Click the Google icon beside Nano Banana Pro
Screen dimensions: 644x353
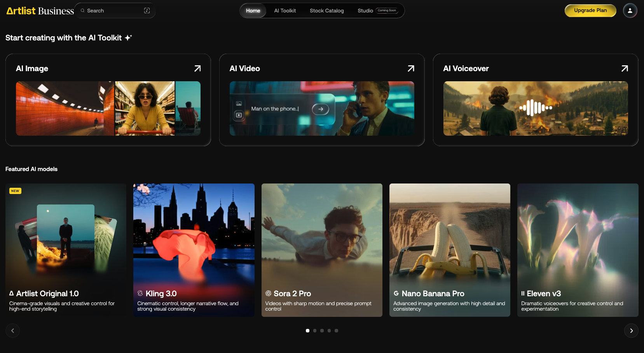click(x=396, y=294)
